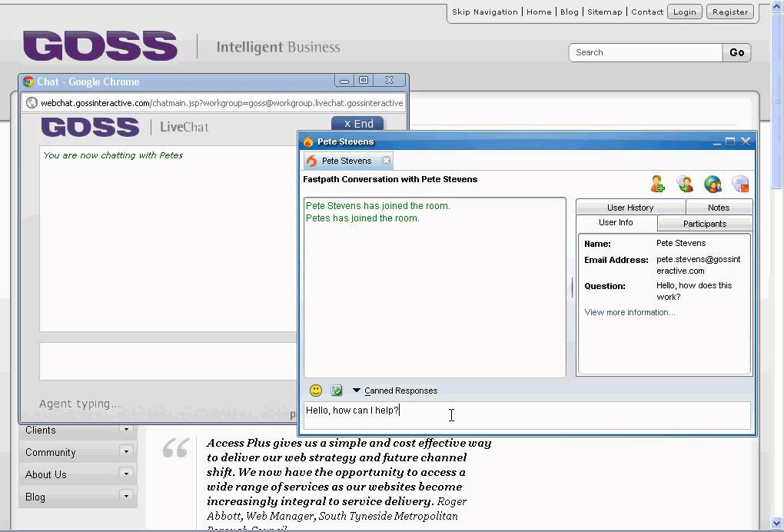Image resolution: width=784 pixels, height=532 pixels.
Task: Click the spell check icon beside the smiley
Action: pos(337,391)
